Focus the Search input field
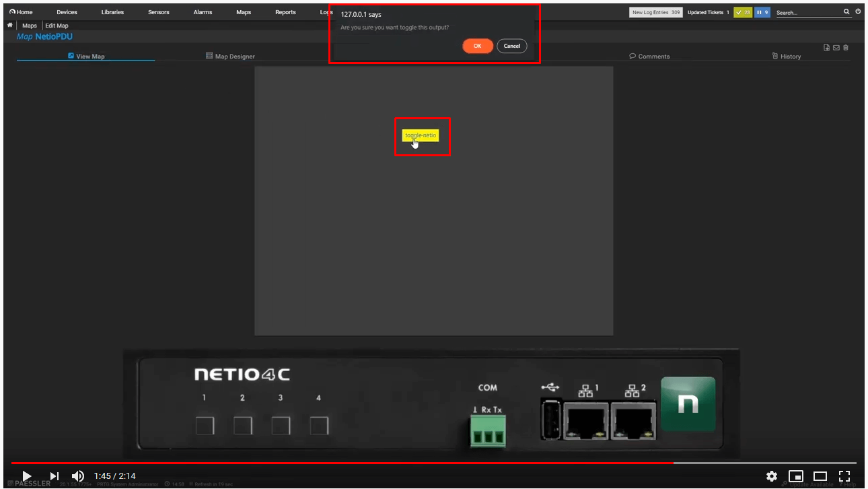This screenshot has width=868, height=489. point(808,12)
